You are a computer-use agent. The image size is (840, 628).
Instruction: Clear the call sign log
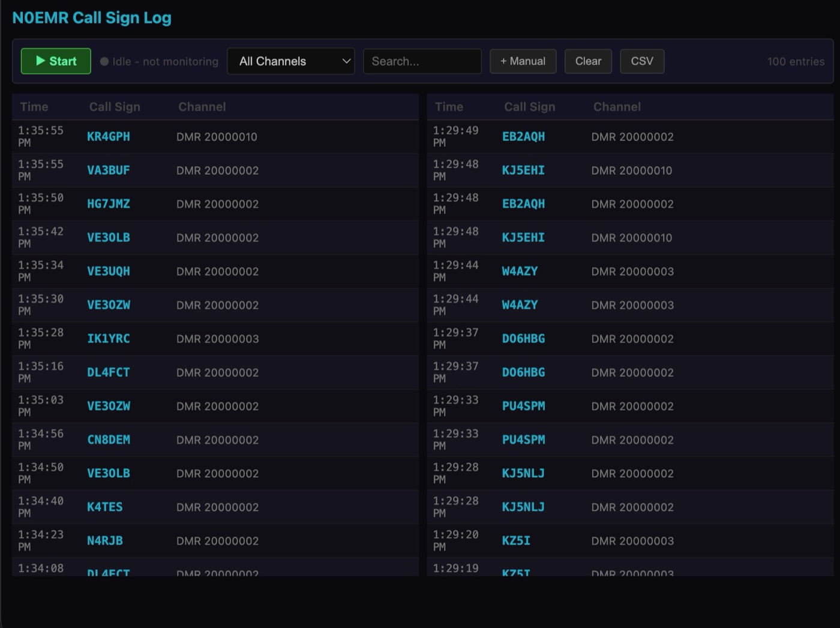coord(588,61)
